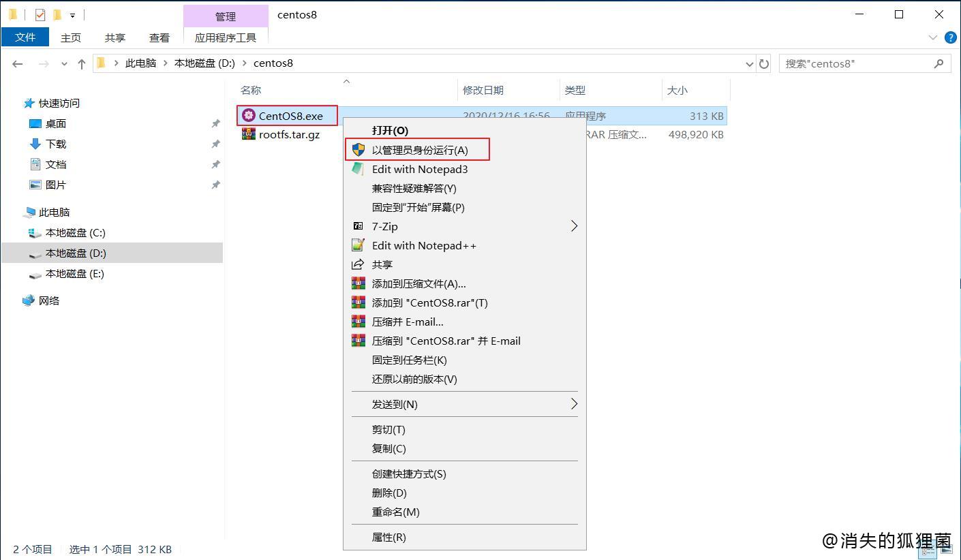Choose 压缩到 "CentOS8.rar" 并 E-mail
Viewport: 961px width, 560px height.
click(446, 341)
